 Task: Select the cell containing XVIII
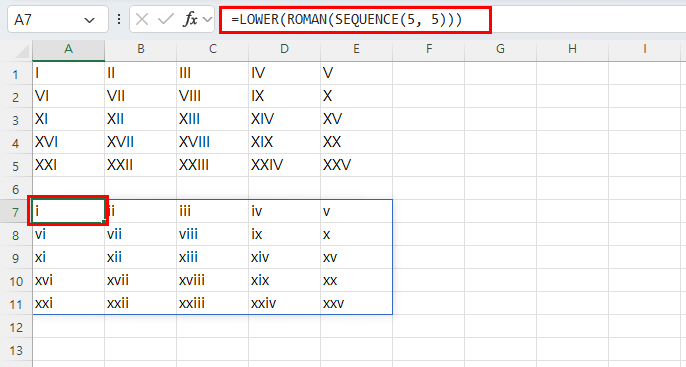coord(213,142)
